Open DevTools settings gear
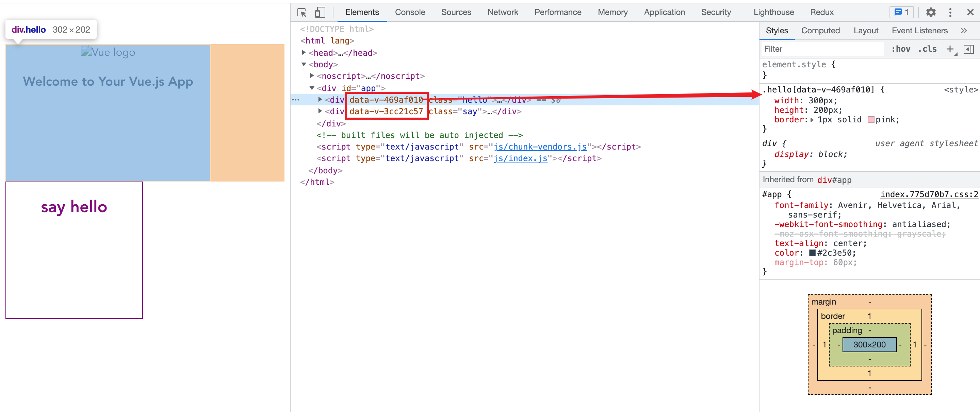 (931, 13)
